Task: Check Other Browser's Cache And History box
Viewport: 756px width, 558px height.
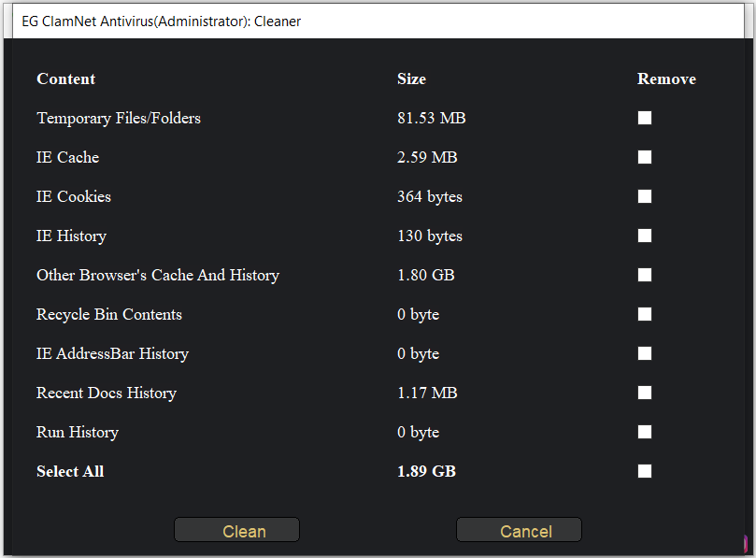Action: (645, 275)
